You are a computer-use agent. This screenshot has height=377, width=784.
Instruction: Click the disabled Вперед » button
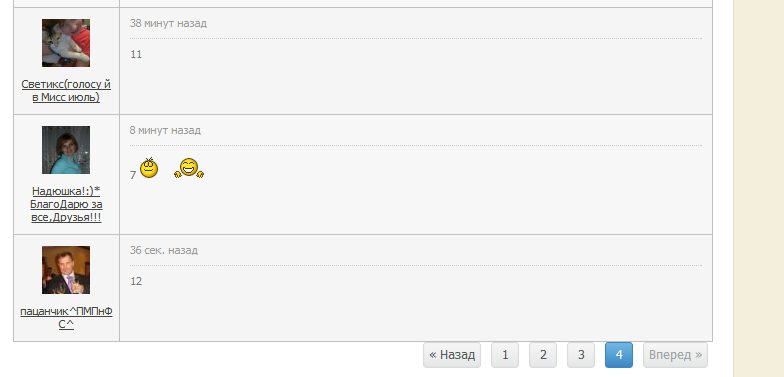[676, 355]
